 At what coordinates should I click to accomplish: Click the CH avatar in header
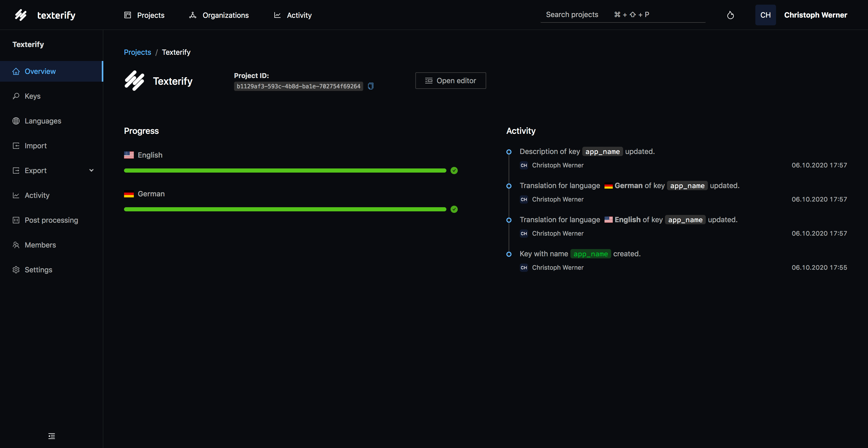point(765,15)
